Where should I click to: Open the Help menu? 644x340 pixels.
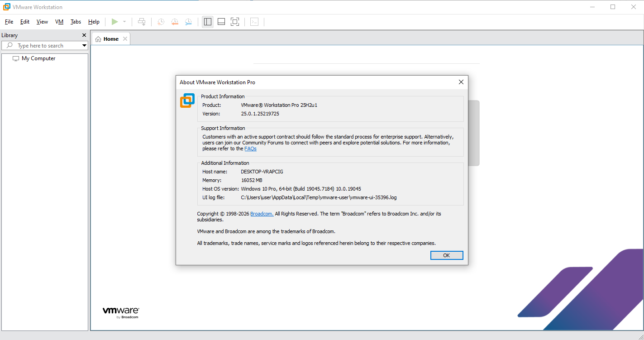click(x=94, y=22)
